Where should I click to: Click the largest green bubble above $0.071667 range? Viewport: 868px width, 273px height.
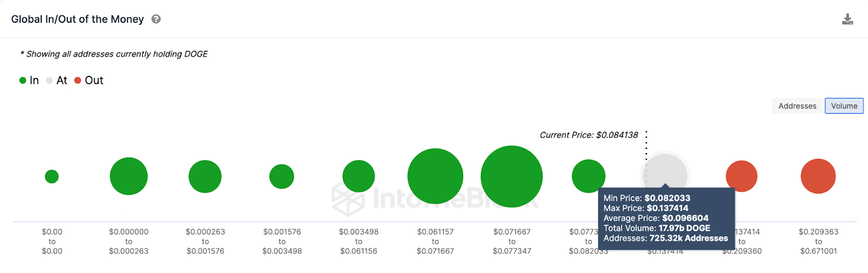click(512, 176)
